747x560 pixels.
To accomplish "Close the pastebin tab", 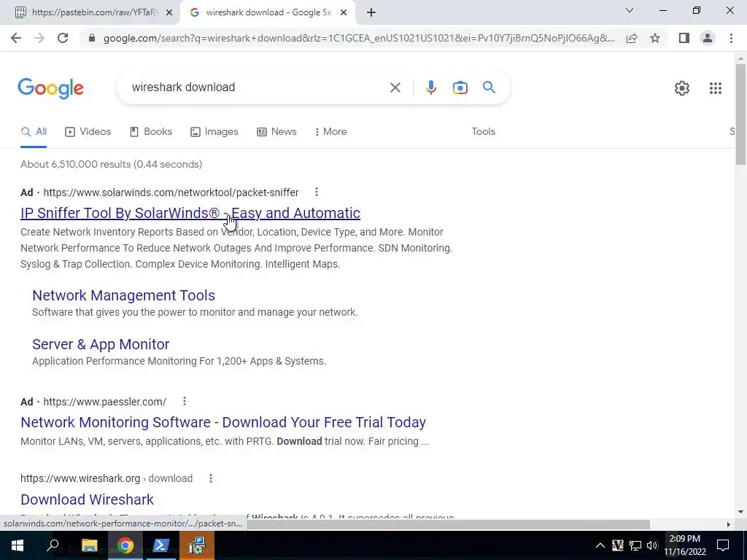I will pyautogui.click(x=169, y=13).
